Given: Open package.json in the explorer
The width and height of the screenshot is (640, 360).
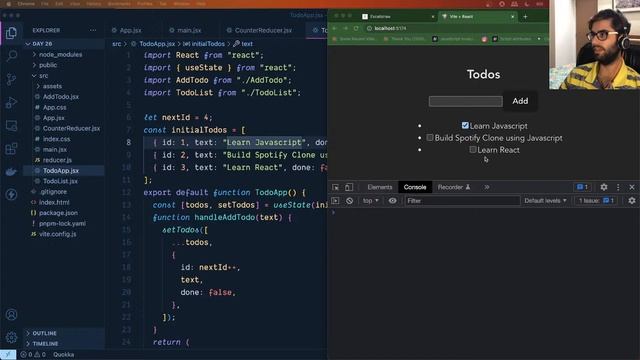Looking at the screenshot, I should click(58, 213).
